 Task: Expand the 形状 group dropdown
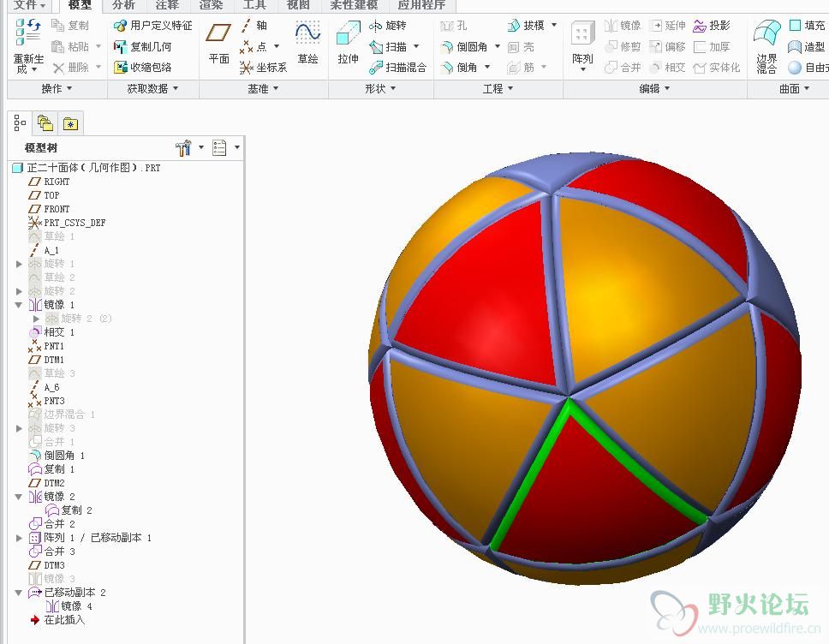[380, 88]
